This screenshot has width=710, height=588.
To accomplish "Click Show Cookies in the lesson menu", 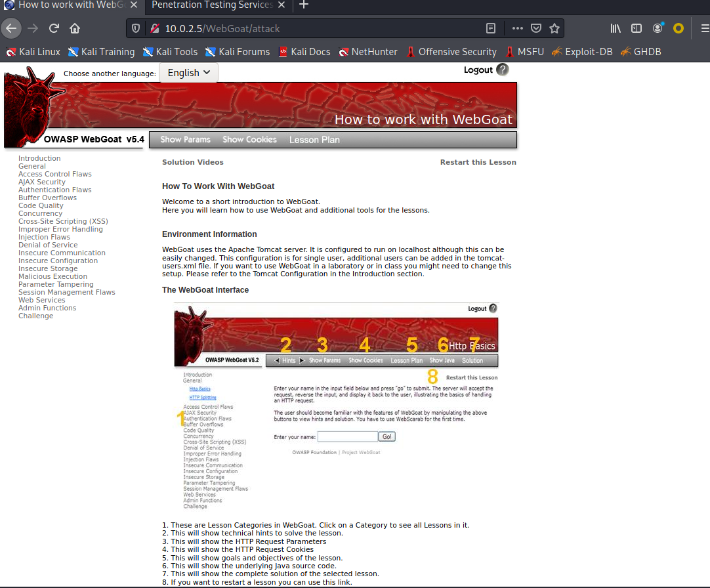I will click(x=249, y=140).
